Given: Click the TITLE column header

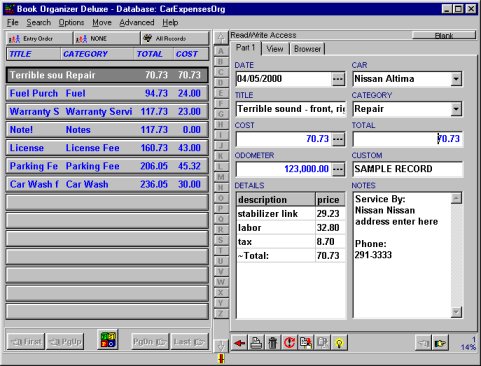Looking at the screenshot, I should click(33, 54).
